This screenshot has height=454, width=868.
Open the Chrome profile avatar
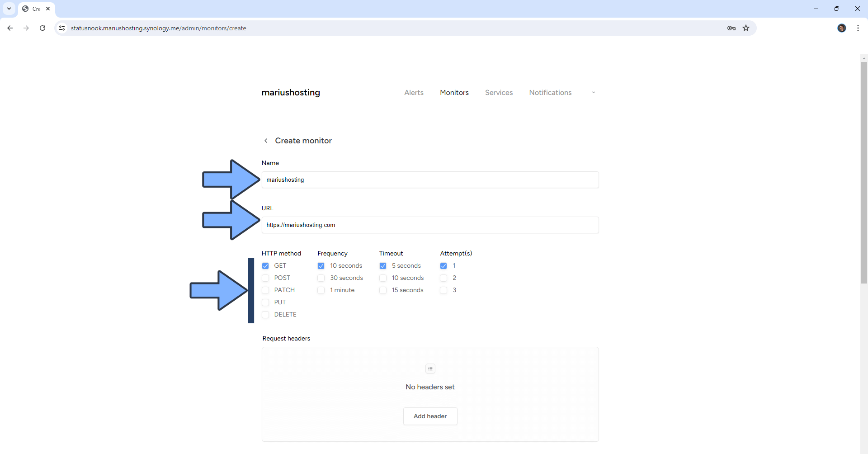click(842, 28)
